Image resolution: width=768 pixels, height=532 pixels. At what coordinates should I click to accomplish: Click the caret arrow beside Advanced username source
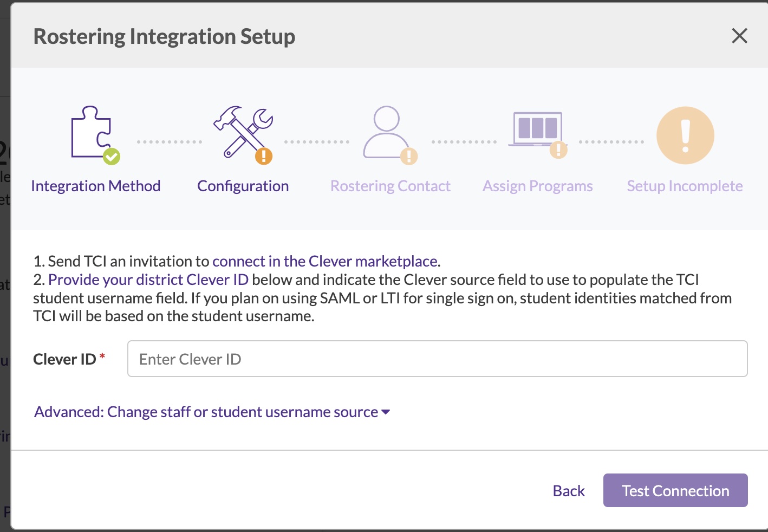[386, 412]
